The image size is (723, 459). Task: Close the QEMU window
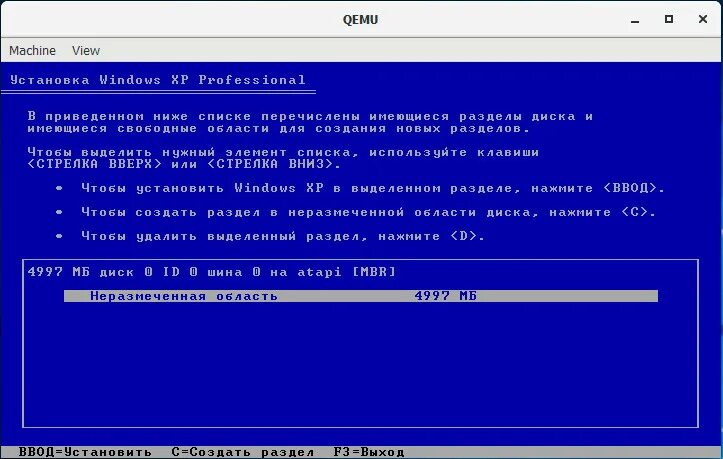pyautogui.click(x=703, y=19)
